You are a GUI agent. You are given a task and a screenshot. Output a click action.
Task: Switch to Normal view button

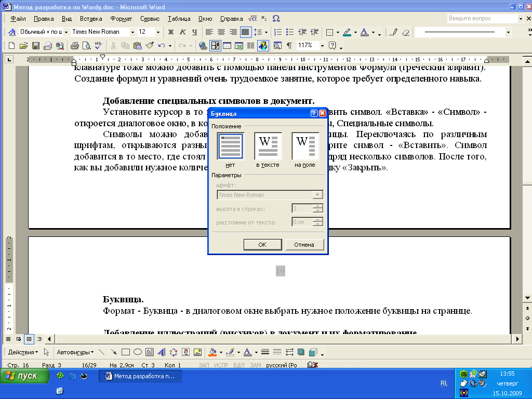[8, 339]
